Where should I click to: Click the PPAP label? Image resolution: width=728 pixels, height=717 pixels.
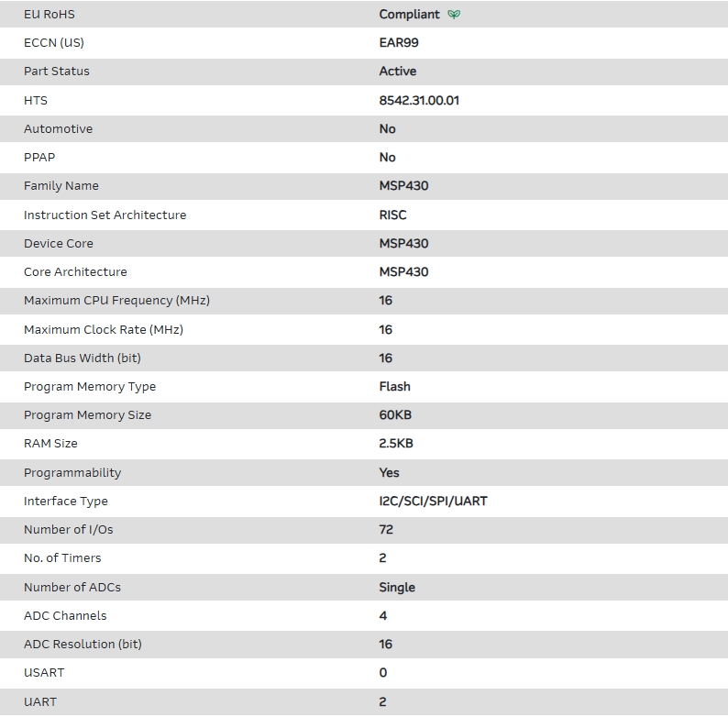(39, 158)
